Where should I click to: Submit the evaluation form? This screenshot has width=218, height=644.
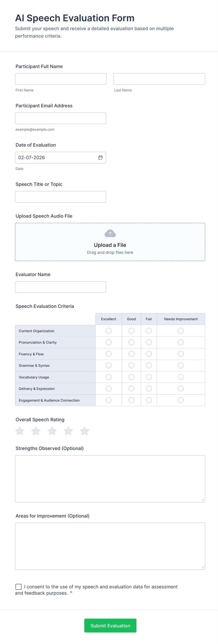pyautogui.click(x=110, y=626)
